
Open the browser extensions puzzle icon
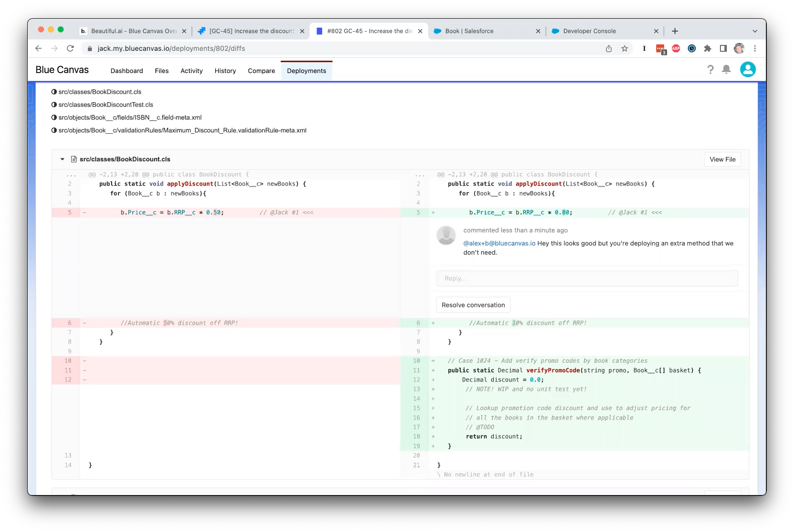pos(708,48)
